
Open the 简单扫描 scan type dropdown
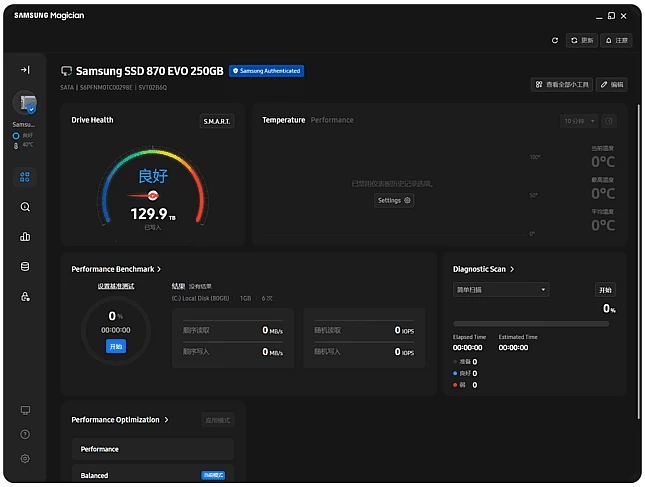(500, 290)
